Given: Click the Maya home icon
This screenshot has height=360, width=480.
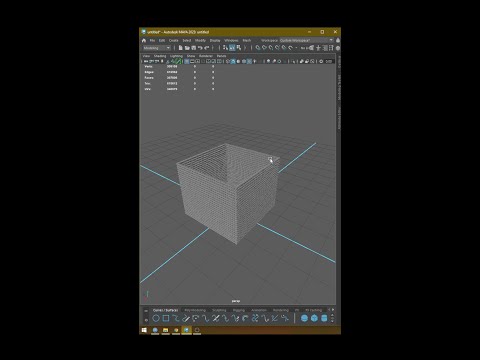Looking at the screenshot, I should [x=144, y=40].
